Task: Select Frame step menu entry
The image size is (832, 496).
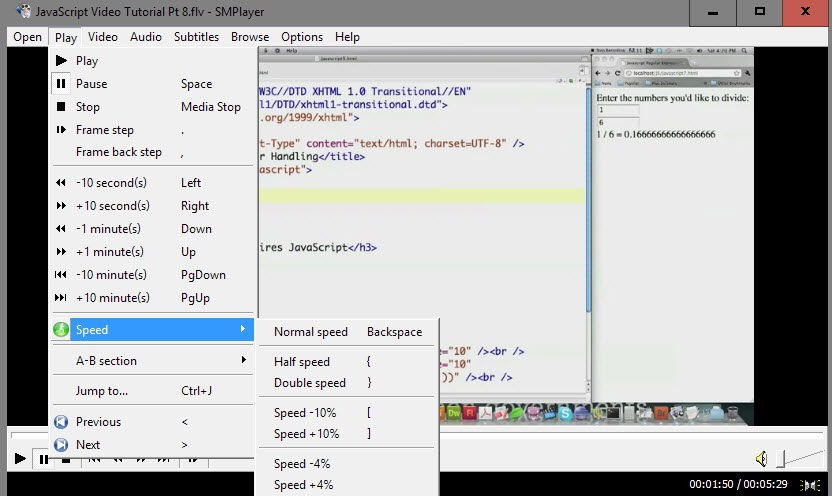Action: (x=153, y=130)
